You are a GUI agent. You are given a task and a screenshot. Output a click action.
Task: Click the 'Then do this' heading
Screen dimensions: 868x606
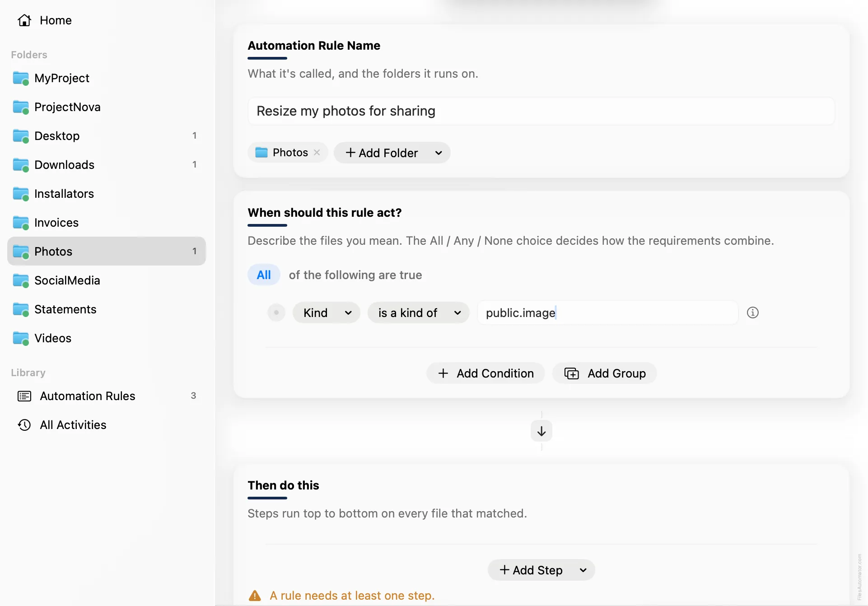point(283,485)
